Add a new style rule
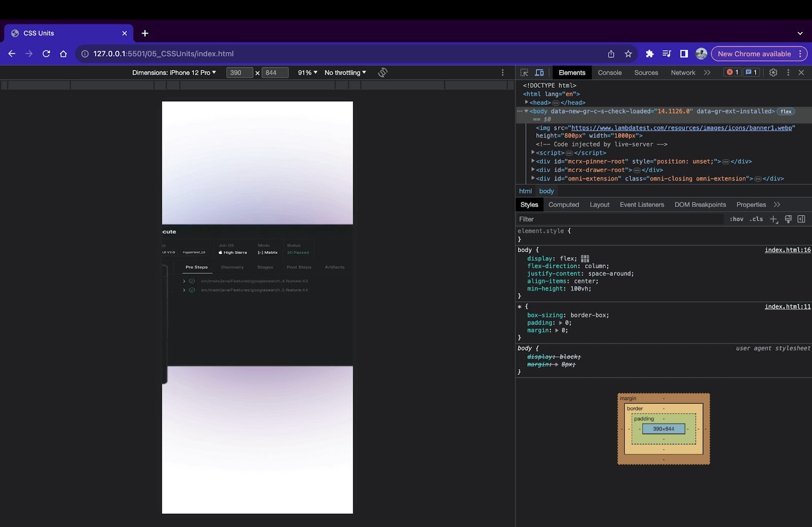Viewport: 812px width, 527px height. [773, 219]
